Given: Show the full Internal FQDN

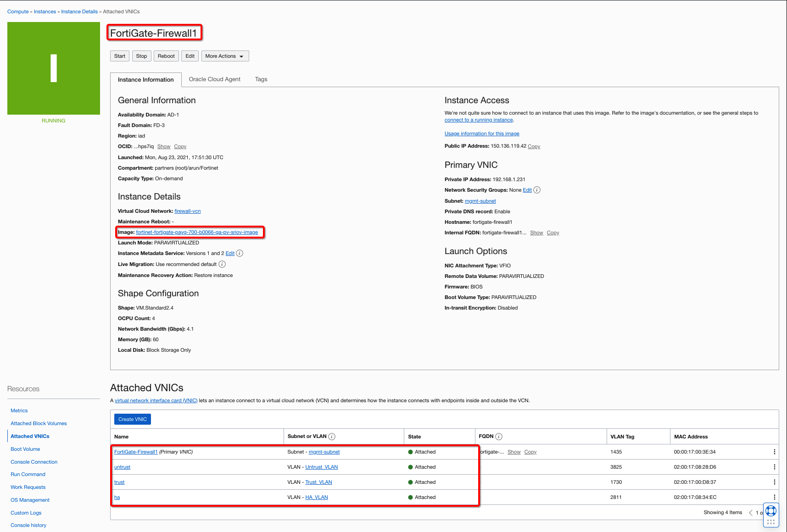Looking at the screenshot, I should [536, 233].
